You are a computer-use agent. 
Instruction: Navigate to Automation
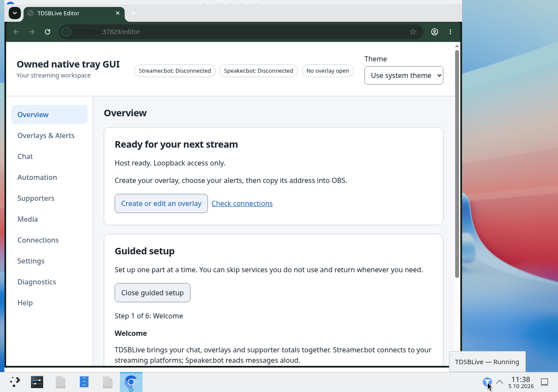pos(49,177)
